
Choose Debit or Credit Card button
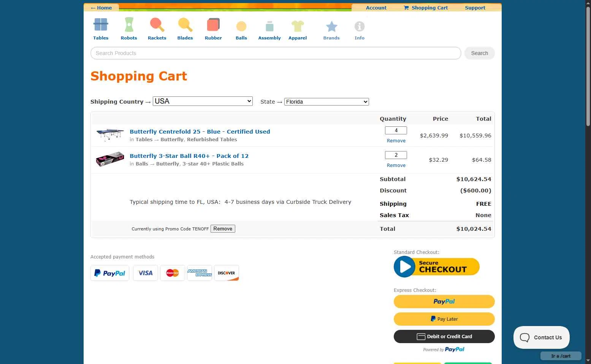coord(444,336)
